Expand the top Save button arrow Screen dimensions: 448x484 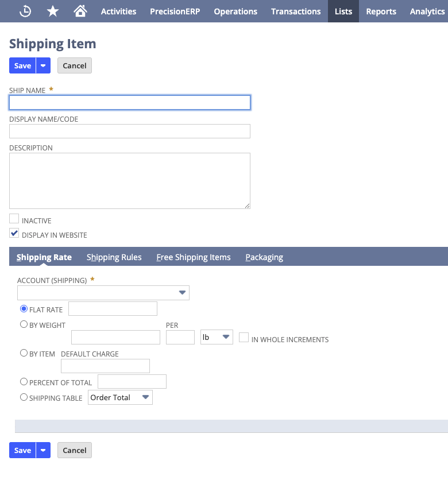point(43,65)
